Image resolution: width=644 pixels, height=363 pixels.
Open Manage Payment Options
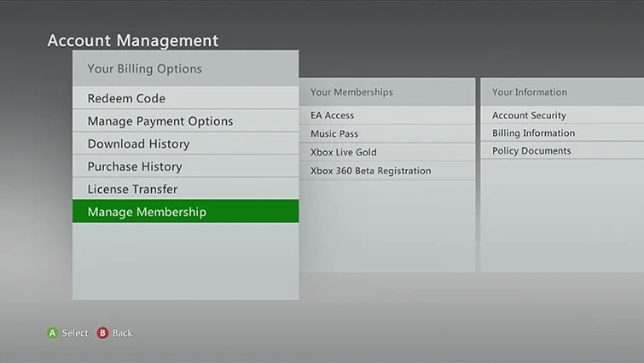tap(186, 121)
